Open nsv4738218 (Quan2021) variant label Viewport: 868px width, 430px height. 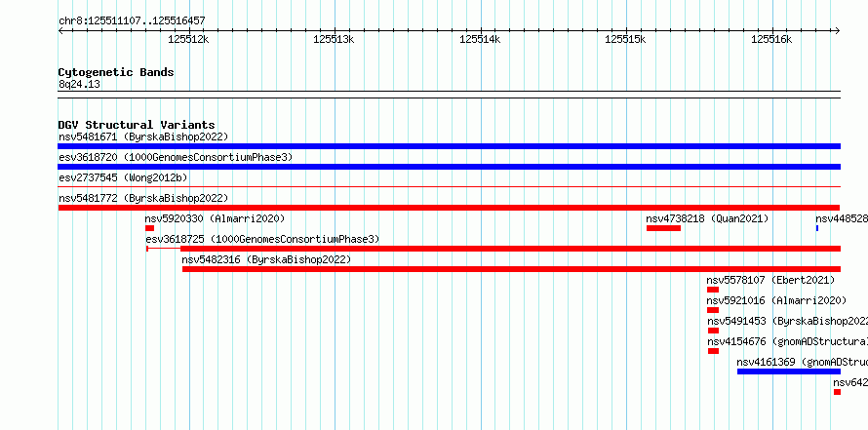pyautogui.click(x=707, y=218)
